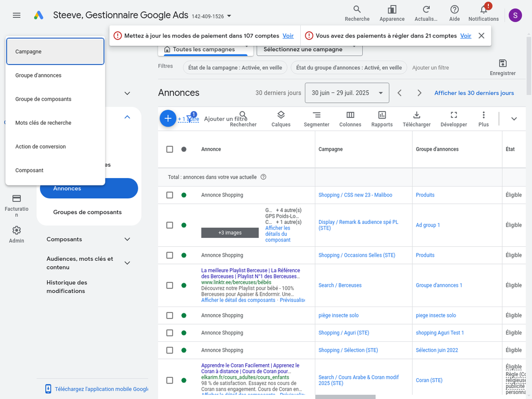Image resolution: width=532 pixels, height=399 pixels.
Task: Go to the next date range
Action: tap(419, 93)
